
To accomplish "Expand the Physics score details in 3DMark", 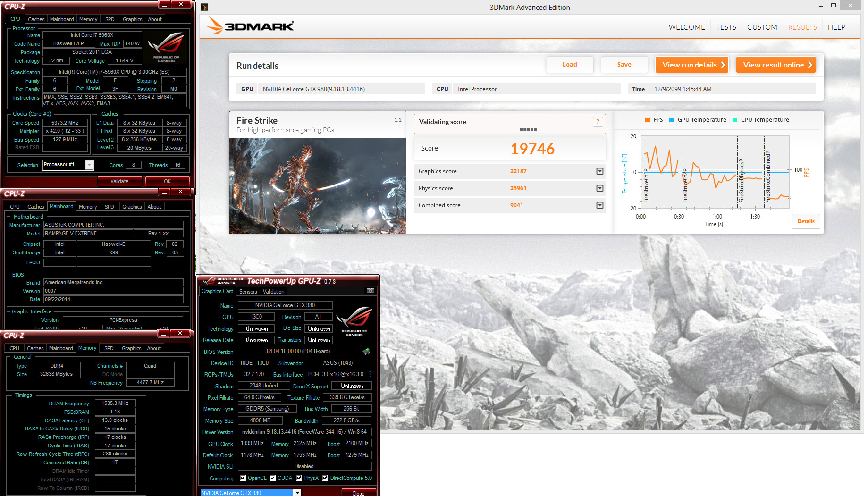I will (600, 188).
